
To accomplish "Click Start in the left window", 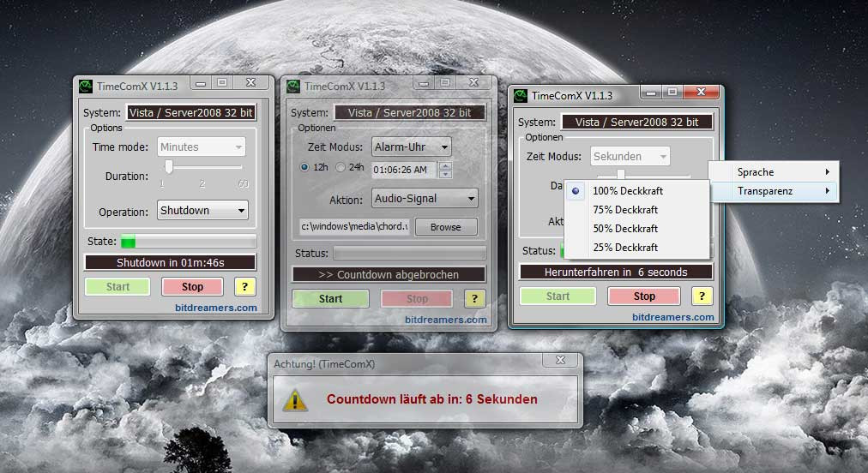I will pyautogui.click(x=118, y=286).
